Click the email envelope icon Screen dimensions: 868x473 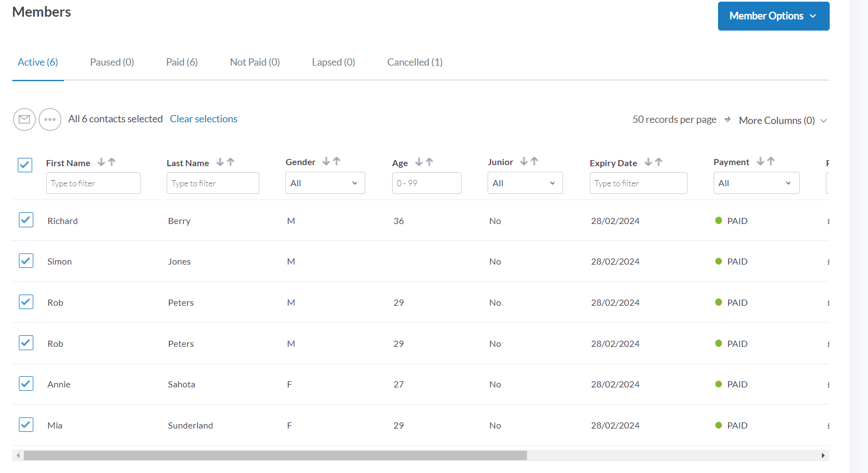(24, 120)
